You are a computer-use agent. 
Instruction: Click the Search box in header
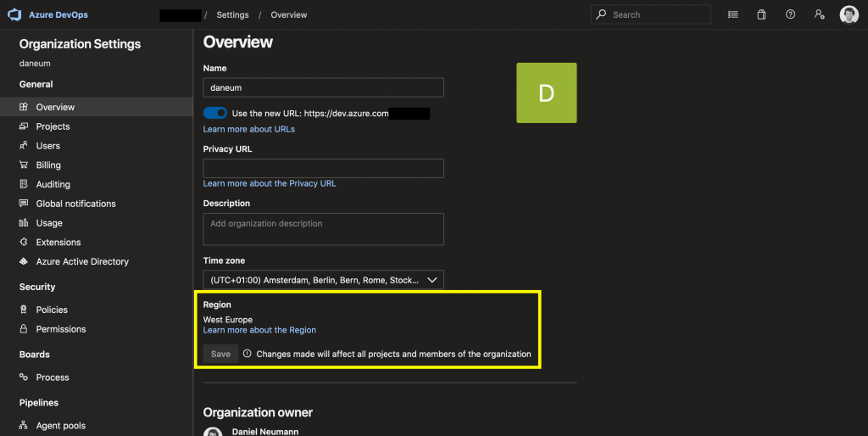[x=650, y=14]
